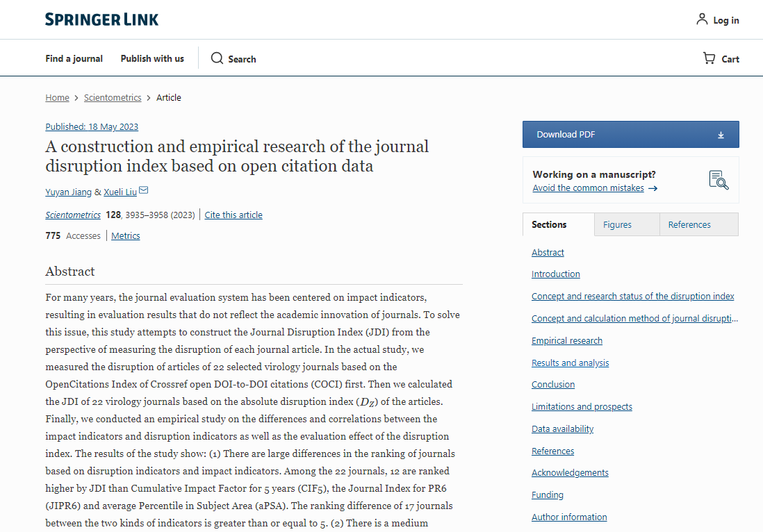Jump to Empirical research section
This screenshot has height=532, width=763.
point(567,340)
